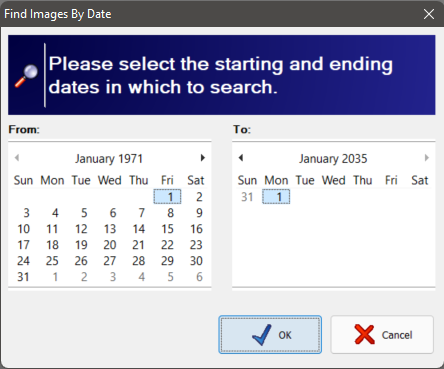Click the Cancel button with red X
The width and height of the screenshot is (444, 369).
coord(382,335)
